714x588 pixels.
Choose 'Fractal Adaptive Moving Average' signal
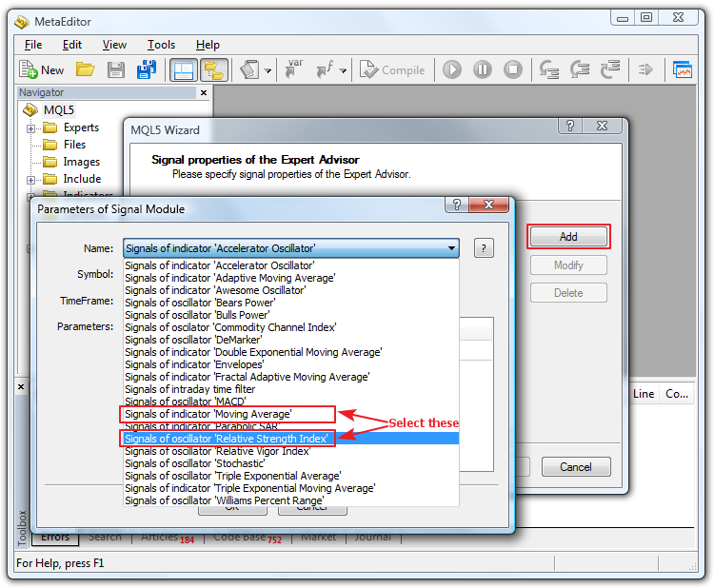click(291, 377)
